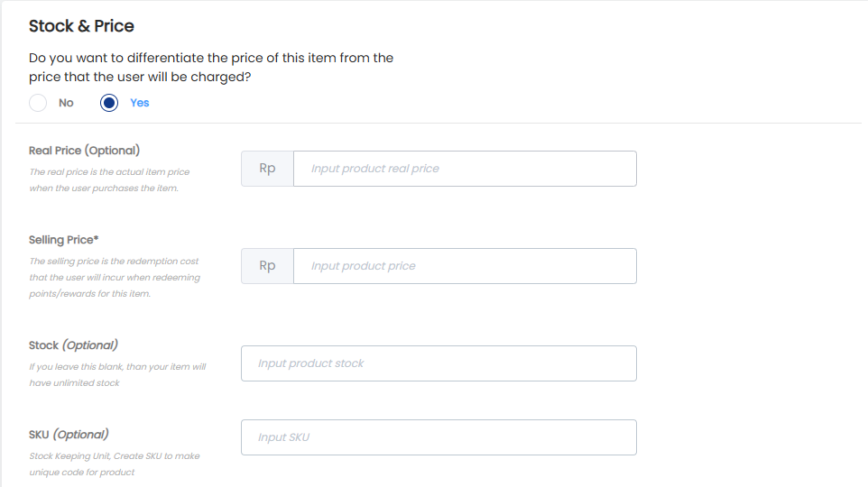Focus the Input SKU field
Image resolution: width=868 pixels, height=487 pixels.
click(439, 437)
